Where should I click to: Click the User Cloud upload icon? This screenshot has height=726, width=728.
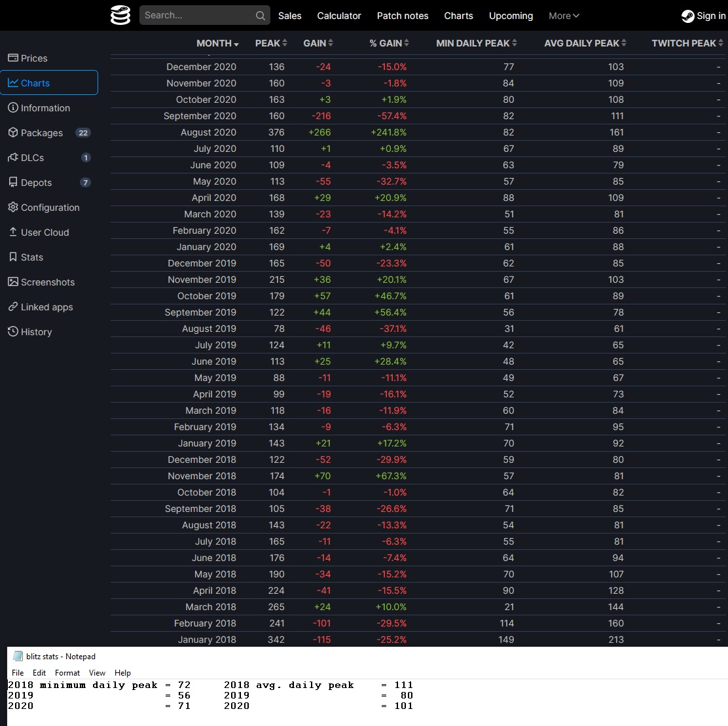pos(13,232)
